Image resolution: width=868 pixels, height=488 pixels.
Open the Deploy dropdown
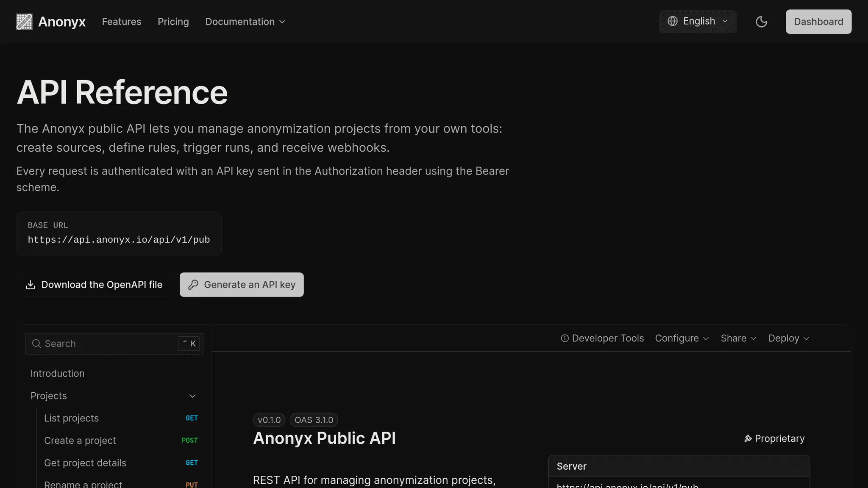(x=789, y=338)
